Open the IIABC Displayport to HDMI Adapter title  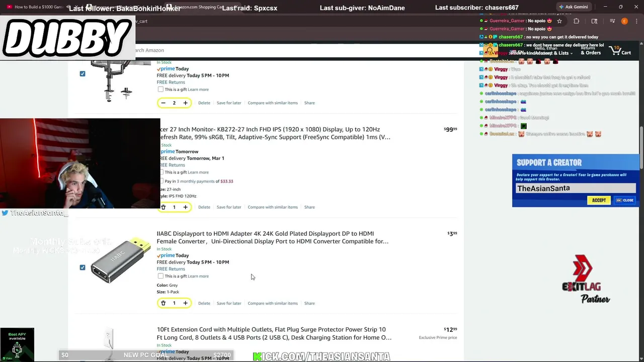pos(273,237)
